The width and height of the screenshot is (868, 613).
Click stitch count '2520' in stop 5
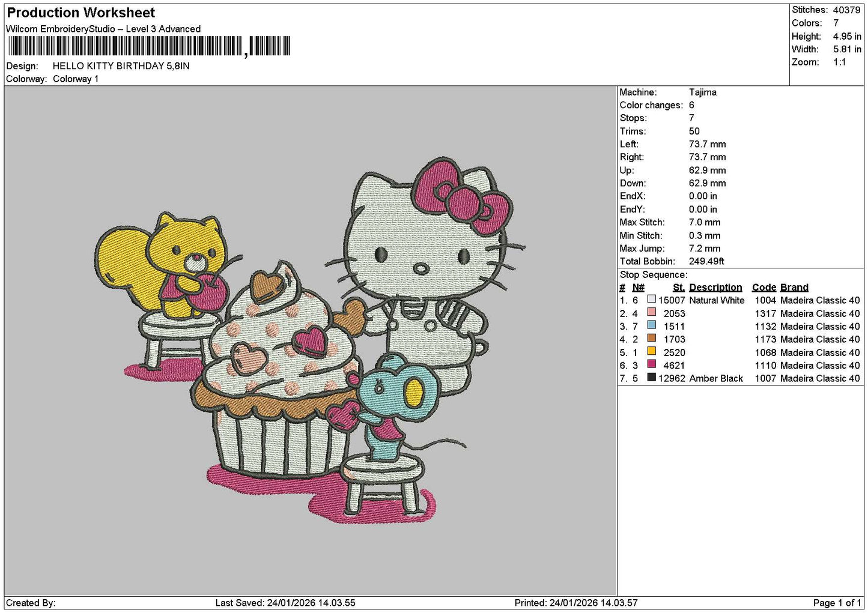(x=675, y=352)
